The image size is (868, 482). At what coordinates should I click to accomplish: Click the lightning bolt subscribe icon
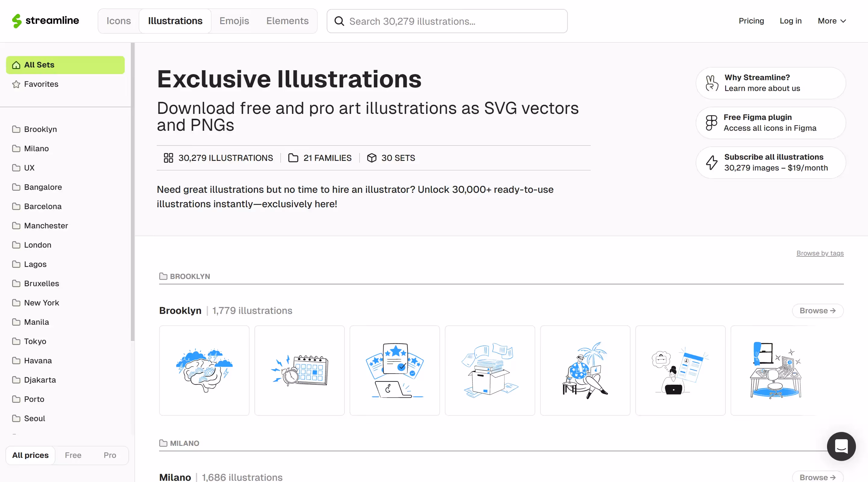[x=712, y=162]
